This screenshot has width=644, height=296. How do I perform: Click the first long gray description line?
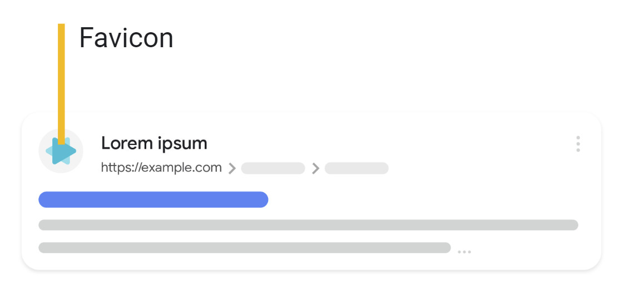coord(308,225)
